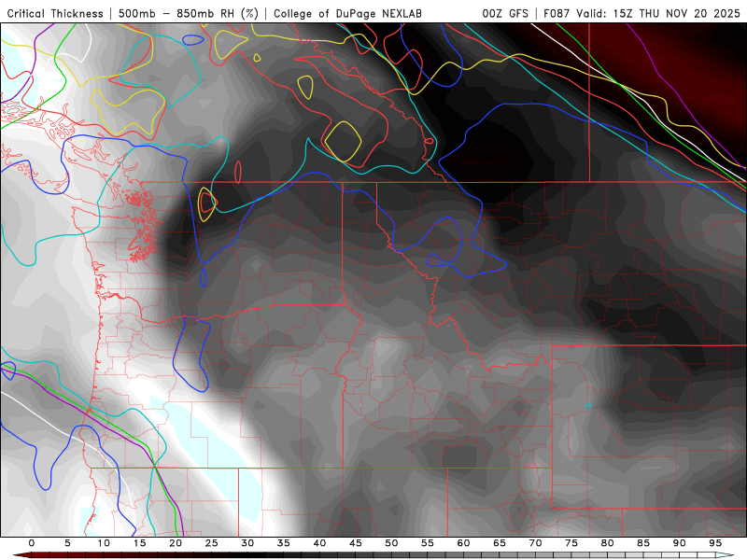Click the "0" tick label on the color scale

tap(32, 543)
